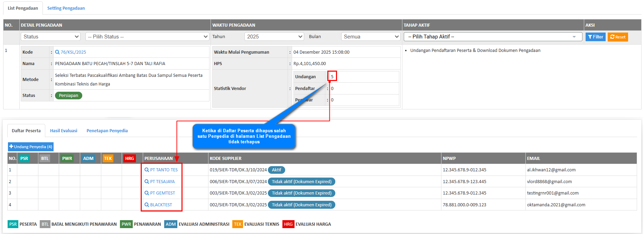Open the Hasil Evaluasi tab

point(64,131)
